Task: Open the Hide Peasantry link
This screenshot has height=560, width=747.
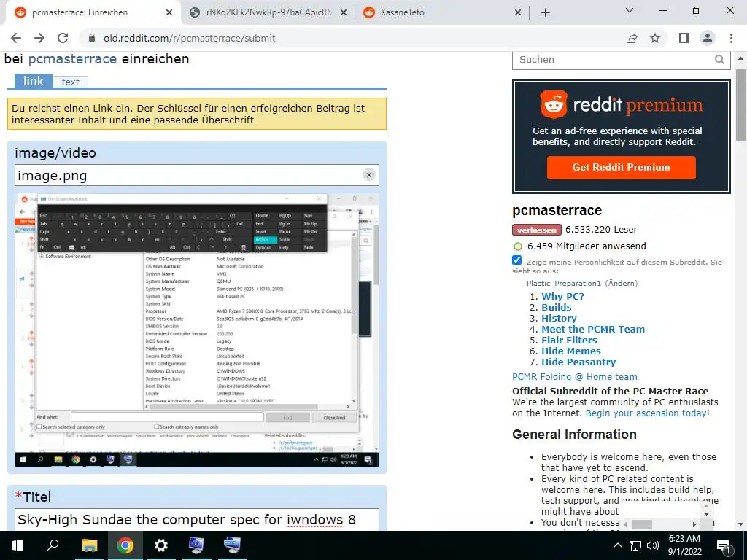Action: coord(578,362)
